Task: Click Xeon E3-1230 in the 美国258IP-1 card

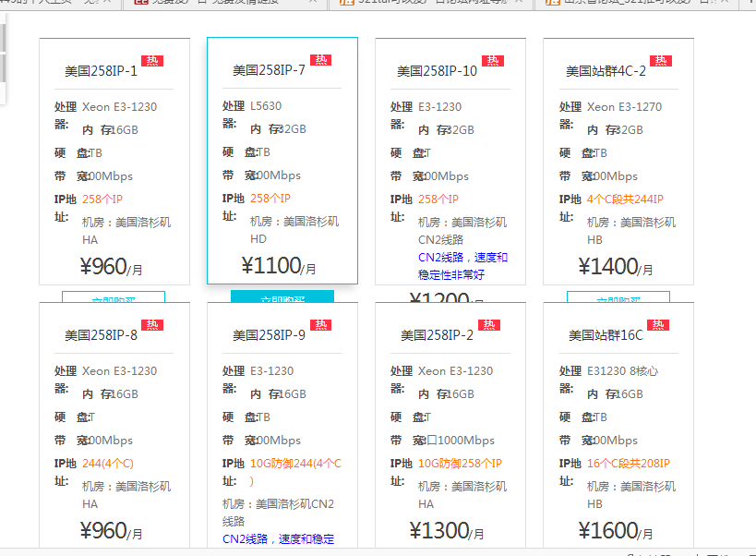Action: click(120, 107)
